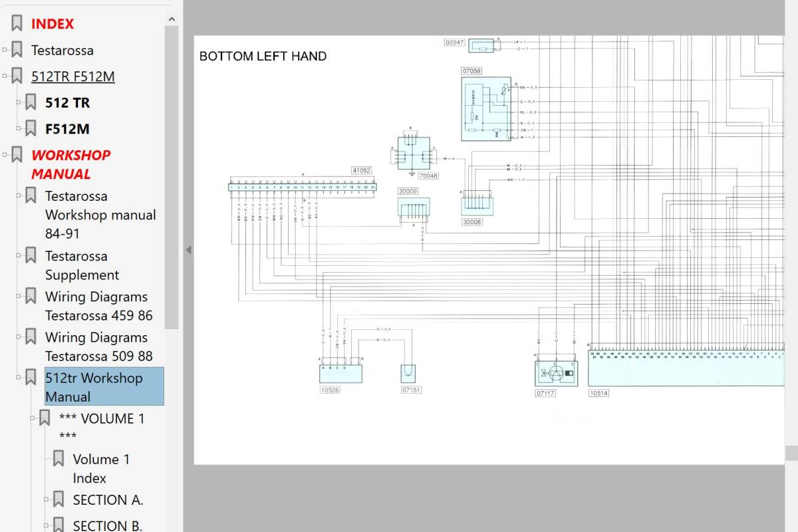Open the WORKSHOP MANUAL bookmark

[x=71, y=164]
